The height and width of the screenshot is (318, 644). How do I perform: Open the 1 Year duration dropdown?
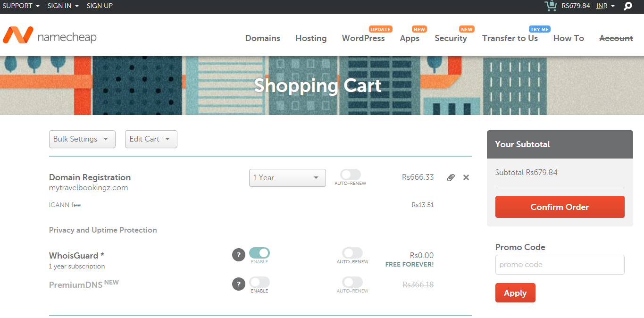point(287,178)
